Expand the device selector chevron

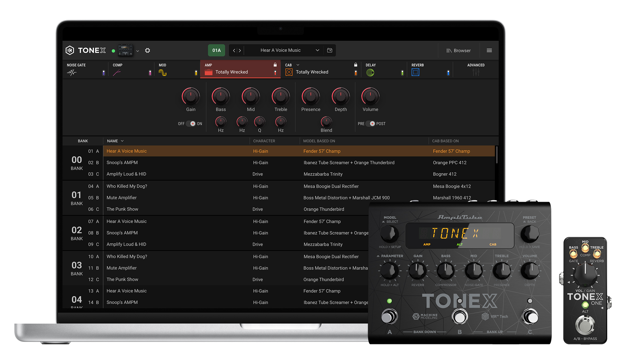click(x=138, y=51)
